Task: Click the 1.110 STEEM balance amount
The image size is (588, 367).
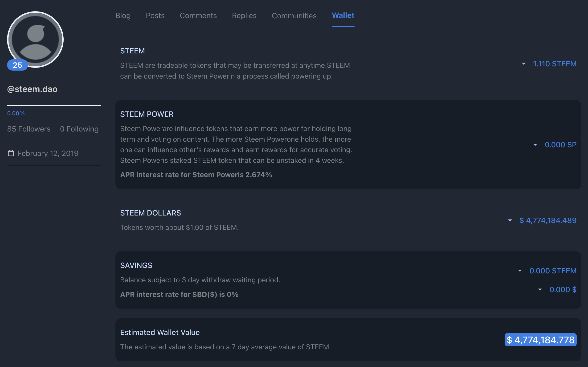Action: click(555, 64)
